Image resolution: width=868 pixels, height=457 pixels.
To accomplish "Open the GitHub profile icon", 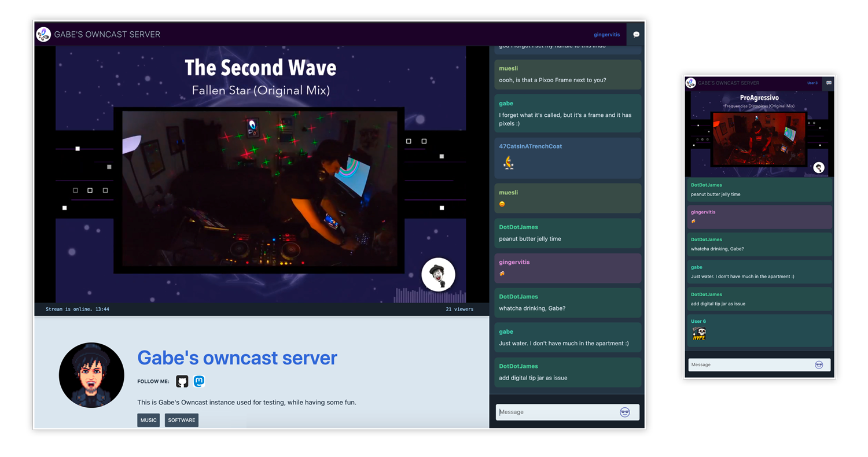I will [x=182, y=381].
